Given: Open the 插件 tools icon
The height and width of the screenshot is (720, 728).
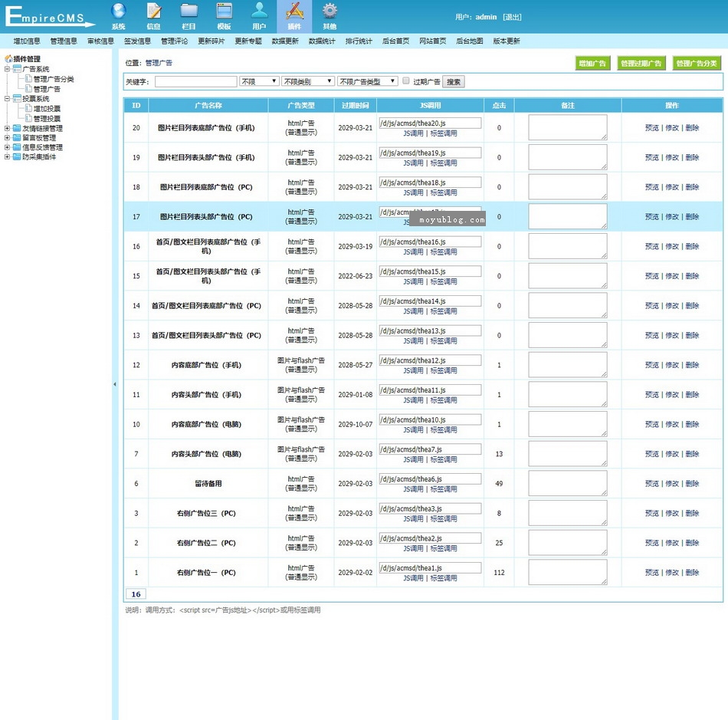Looking at the screenshot, I should coord(294,12).
